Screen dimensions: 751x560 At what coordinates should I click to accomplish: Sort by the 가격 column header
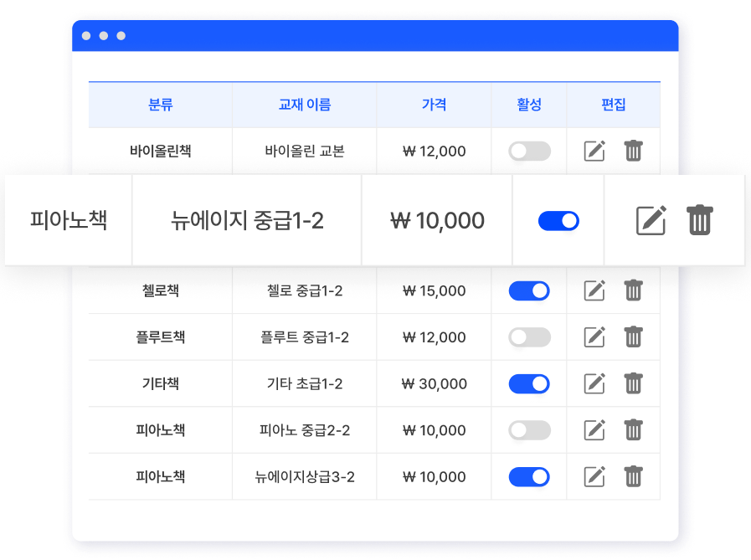434,105
